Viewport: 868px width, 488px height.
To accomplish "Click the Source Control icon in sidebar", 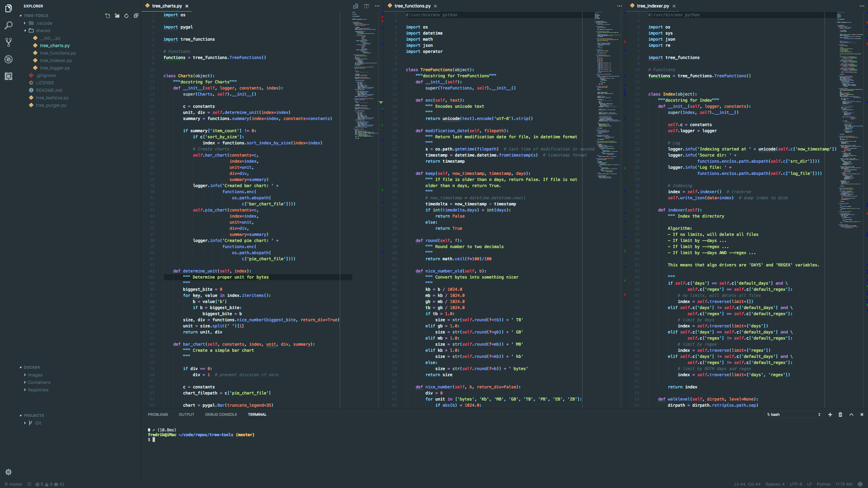I will pyautogui.click(x=8, y=42).
